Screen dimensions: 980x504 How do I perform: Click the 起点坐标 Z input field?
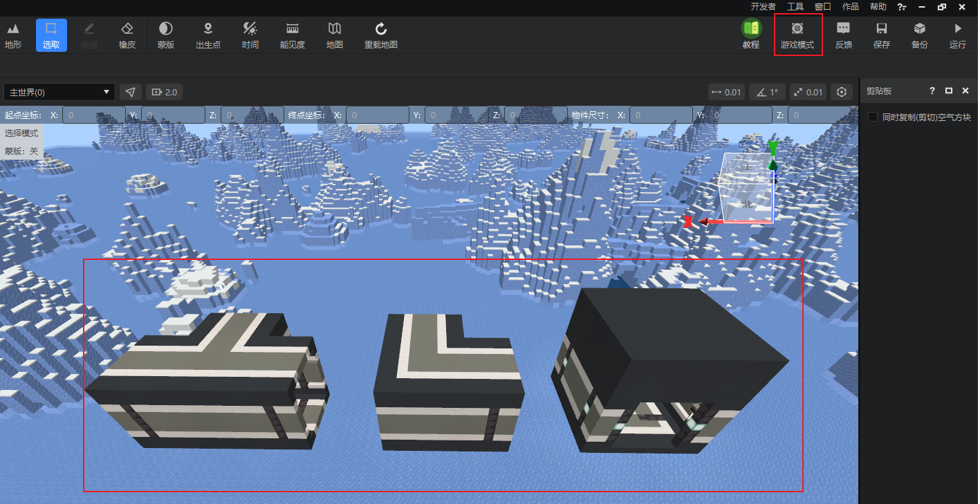click(252, 115)
